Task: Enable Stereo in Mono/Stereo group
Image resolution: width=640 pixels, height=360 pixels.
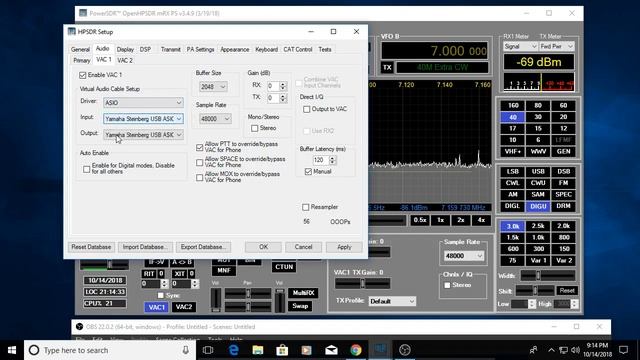Action: (x=255, y=128)
